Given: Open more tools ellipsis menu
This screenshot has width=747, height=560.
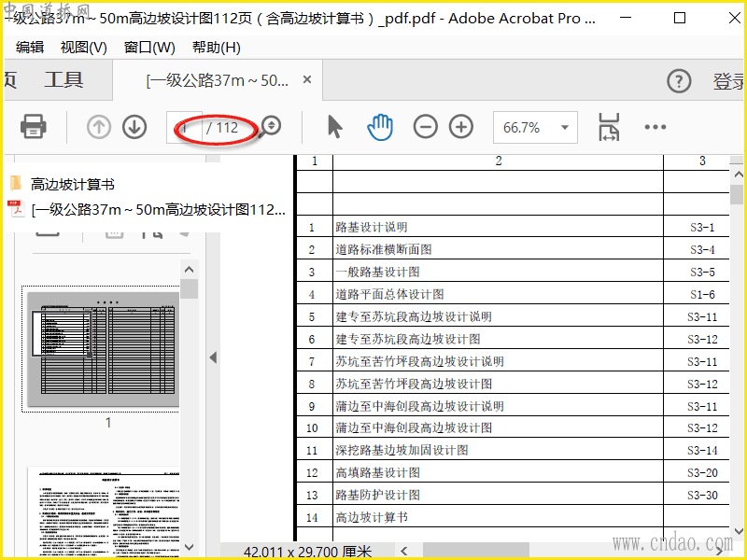Looking at the screenshot, I should coord(655,127).
